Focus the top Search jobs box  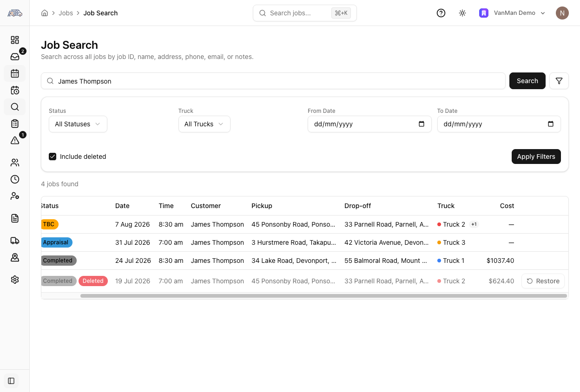coord(305,13)
